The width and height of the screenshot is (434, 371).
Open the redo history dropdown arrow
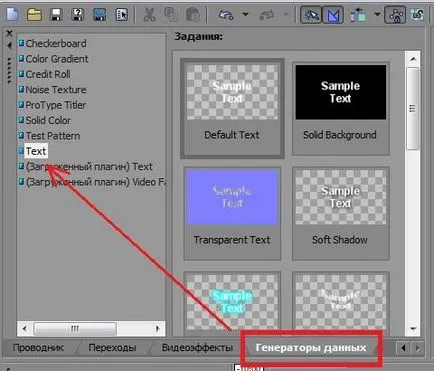[x=286, y=15]
